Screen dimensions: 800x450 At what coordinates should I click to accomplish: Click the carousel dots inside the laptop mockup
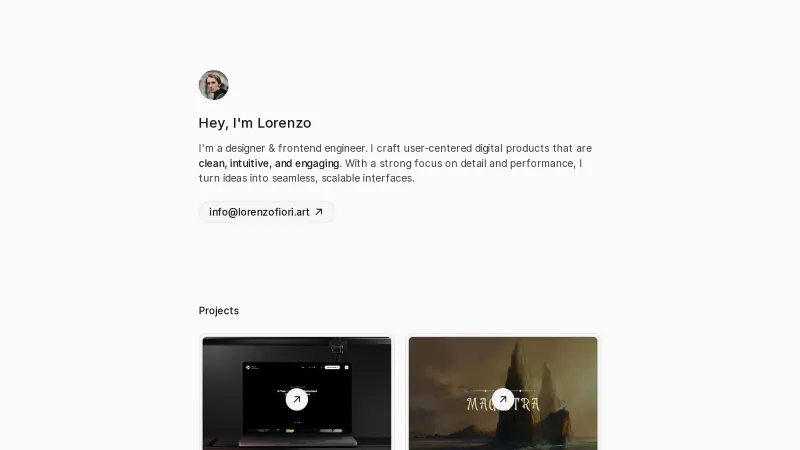click(x=297, y=422)
